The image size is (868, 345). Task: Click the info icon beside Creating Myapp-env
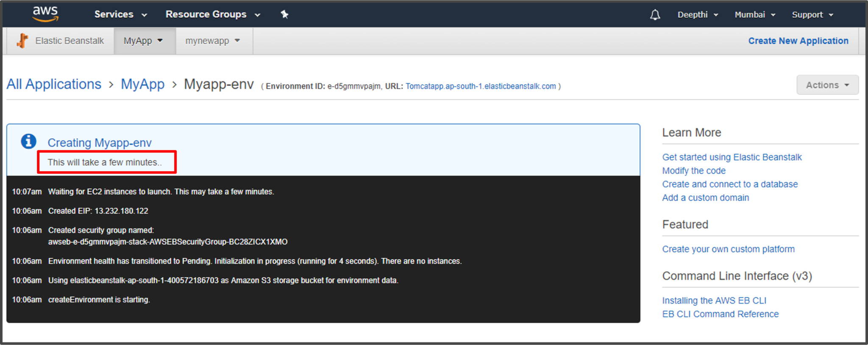(28, 141)
